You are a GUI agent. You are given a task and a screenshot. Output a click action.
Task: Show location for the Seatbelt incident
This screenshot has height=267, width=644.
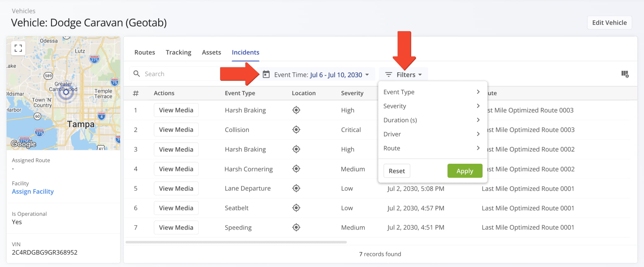click(x=296, y=208)
